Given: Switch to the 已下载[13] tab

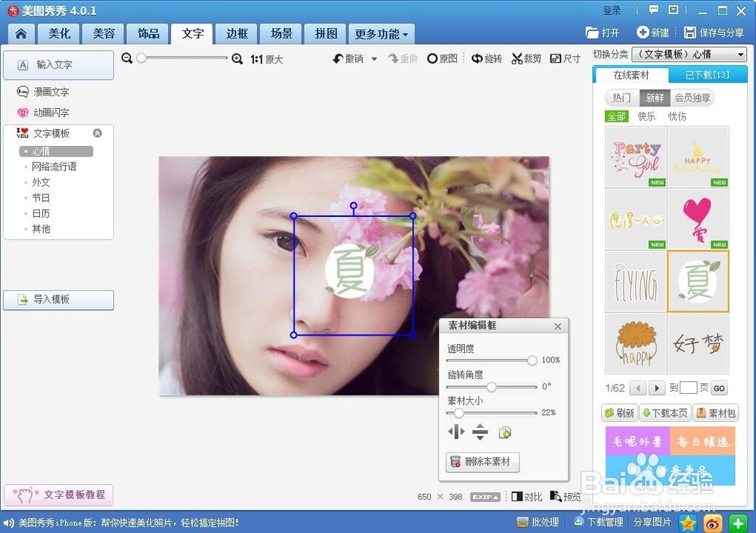Looking at the screenshot, I should (x=707, y=76).
